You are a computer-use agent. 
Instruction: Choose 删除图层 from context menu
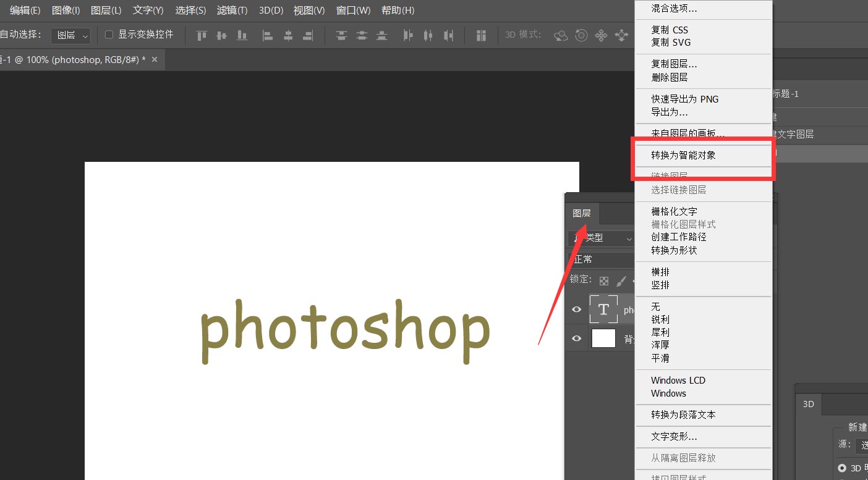pos(704,77)
